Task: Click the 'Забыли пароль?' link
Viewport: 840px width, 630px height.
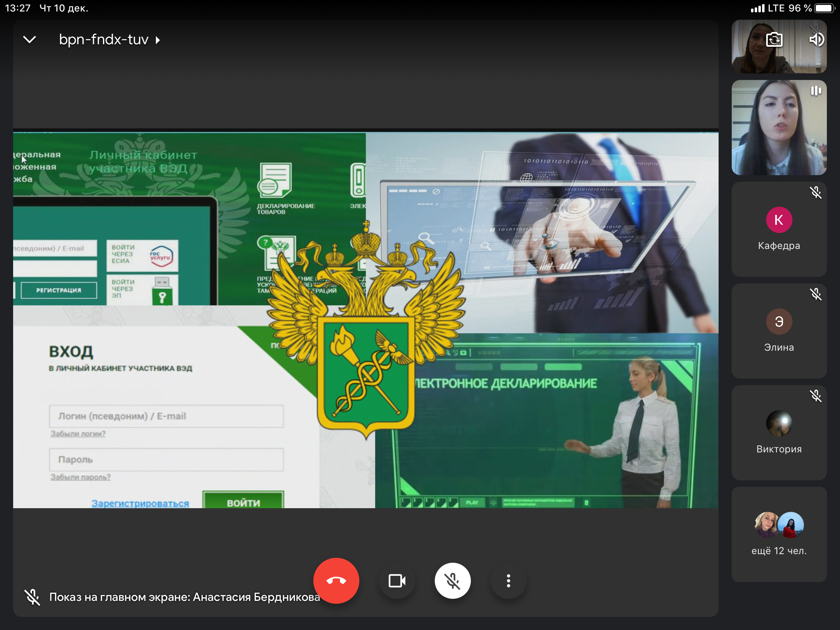Action: click(x=80, y=477)
